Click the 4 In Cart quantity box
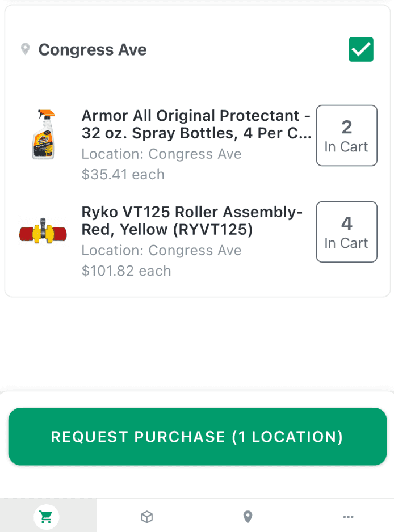Viewport: 394px width, 532px height. pyautogui.click(x=347, y=231)
